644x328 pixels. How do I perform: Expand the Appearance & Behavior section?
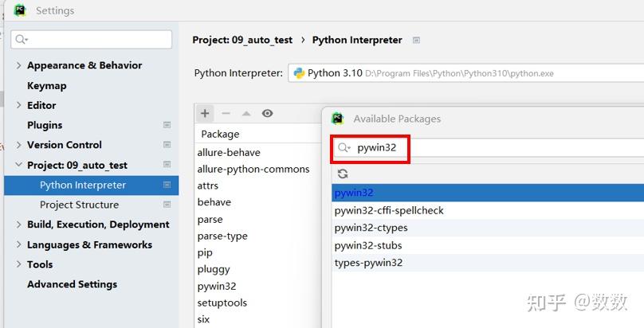coord(19,65)
